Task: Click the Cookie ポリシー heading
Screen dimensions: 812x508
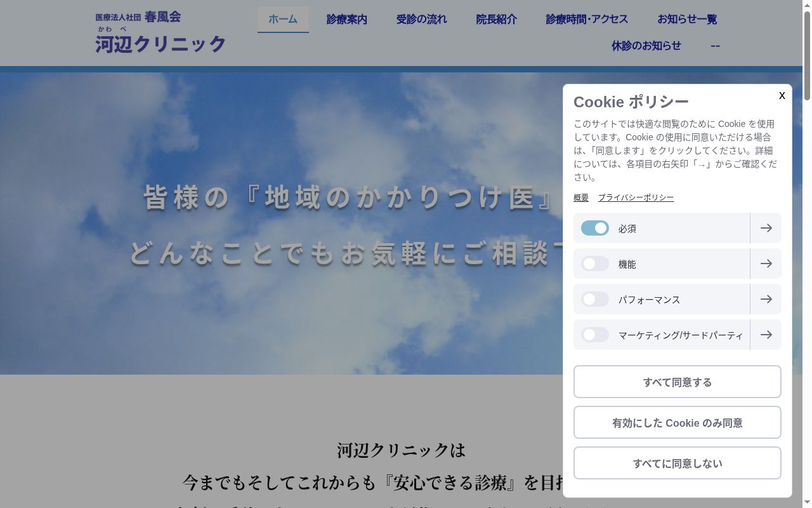Action: [631, 102]
